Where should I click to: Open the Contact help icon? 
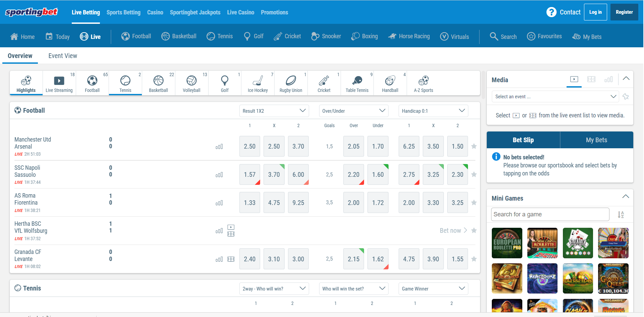point(551,12)
